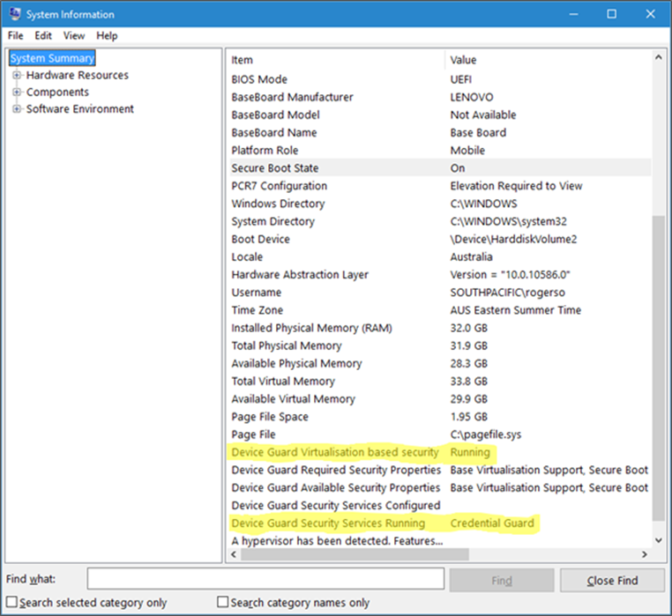The width and height of the screenshot is (672, 616).
Task: Select the Available Physical Memory row
Action: (440, 364)
